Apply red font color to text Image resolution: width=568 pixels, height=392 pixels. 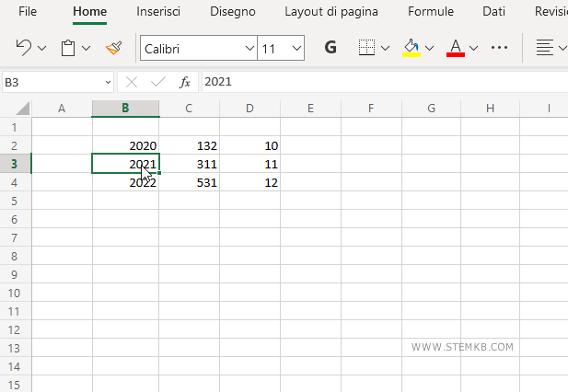pos(455,48)
